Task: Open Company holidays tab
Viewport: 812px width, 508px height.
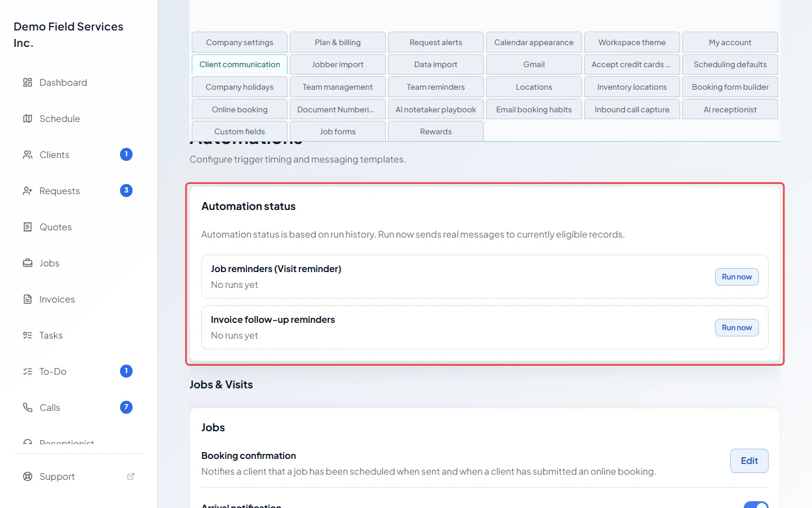Action: (240, 87)
